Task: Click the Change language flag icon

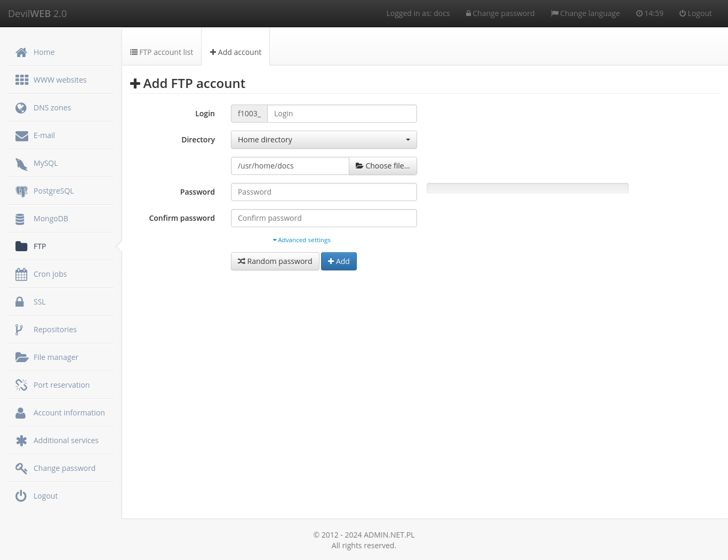Action: tap(555, 13)
